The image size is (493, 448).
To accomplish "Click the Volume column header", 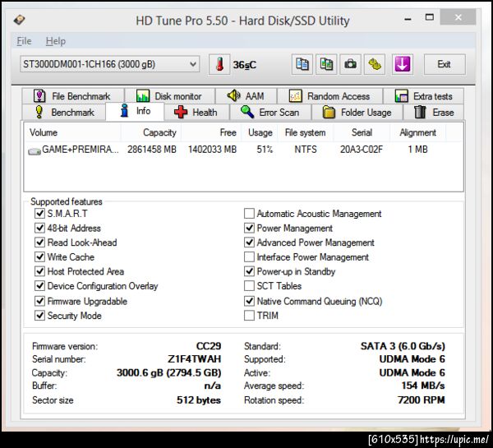I will point(72,132).
